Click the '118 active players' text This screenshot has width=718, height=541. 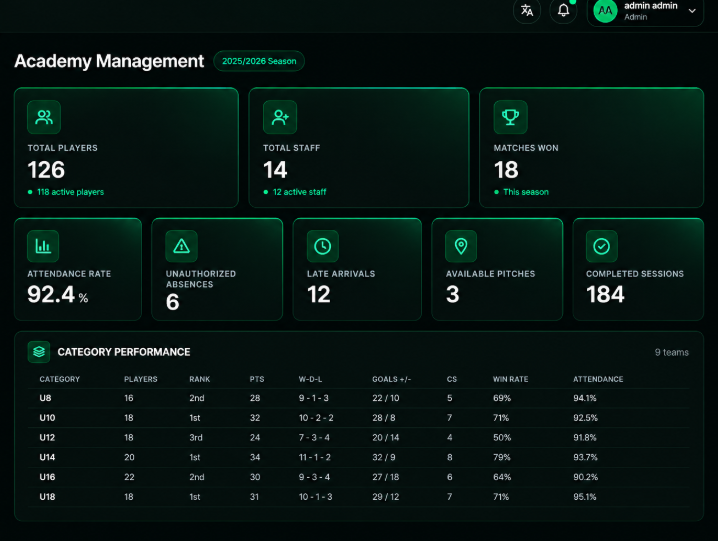(71, 192)
